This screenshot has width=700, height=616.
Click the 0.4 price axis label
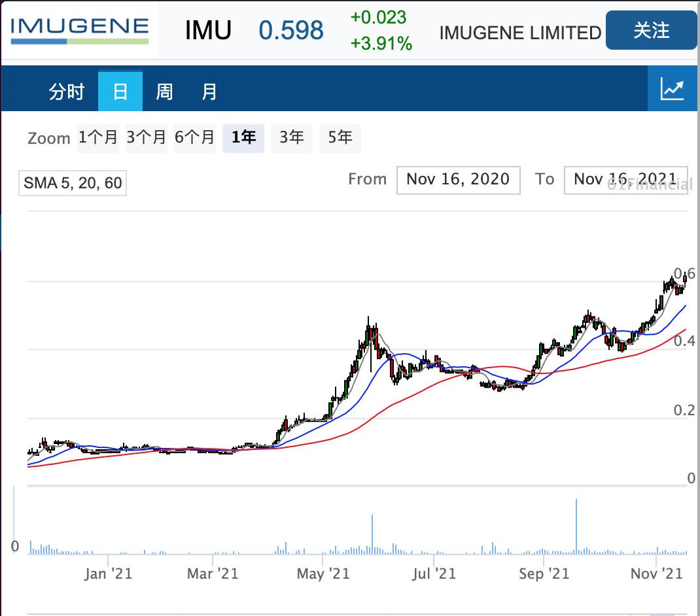(x=684, y=341)
